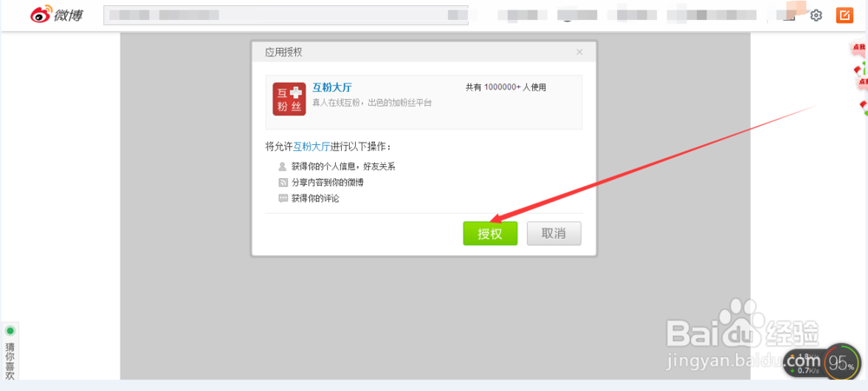The width and height of the screenshot is (868, 391).
Task: Close the 应用授权 dialog
Action: 580,52
